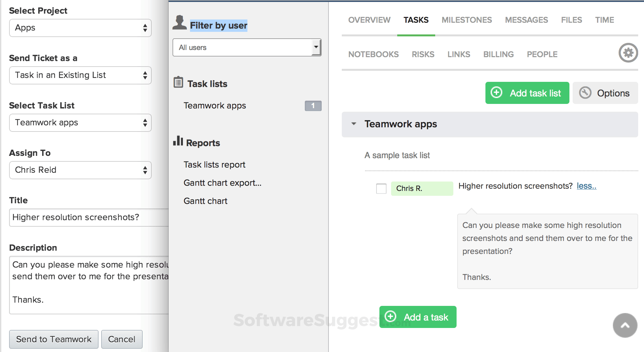Click the Send to Teamwork button

[x=54, y=339]
